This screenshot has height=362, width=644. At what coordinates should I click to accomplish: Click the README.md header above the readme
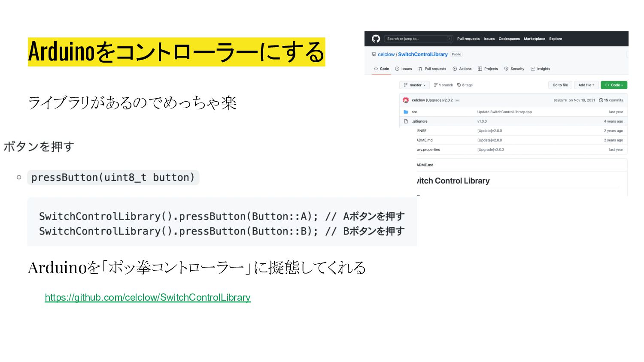pyautogui.click(x=425, y=165)
